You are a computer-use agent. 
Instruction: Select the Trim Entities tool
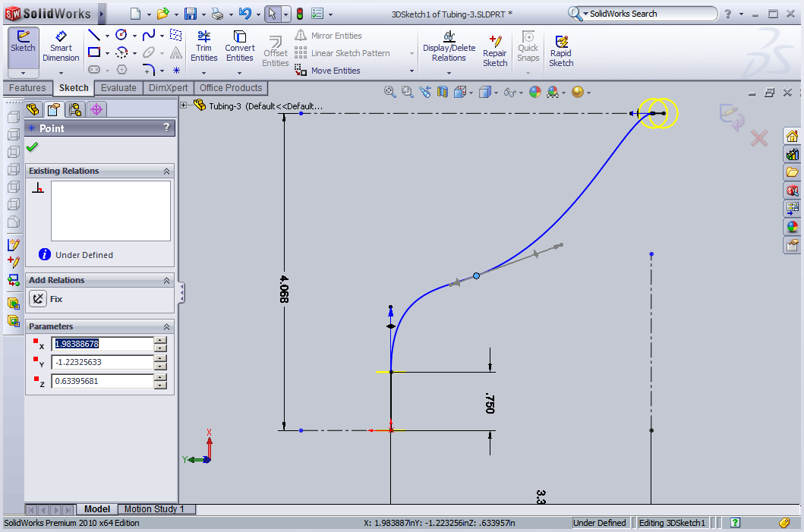pyautogui.click(x=203, y=47)
